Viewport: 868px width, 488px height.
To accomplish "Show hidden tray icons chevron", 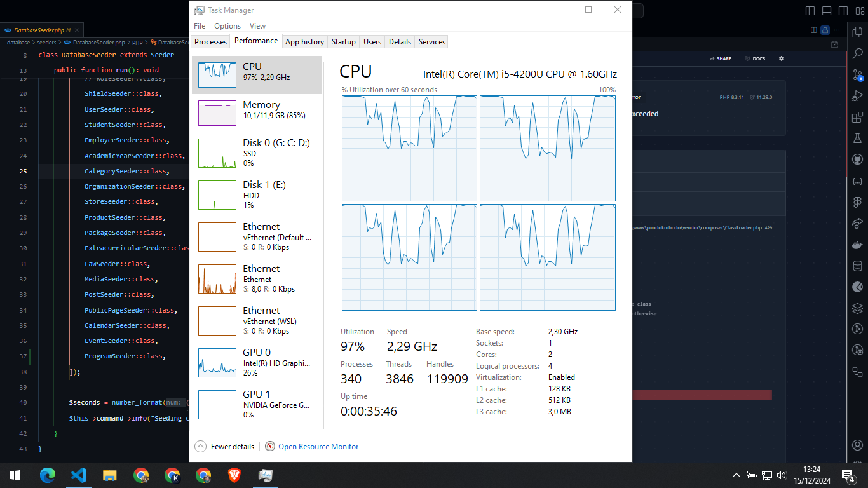I will point(736,475).
